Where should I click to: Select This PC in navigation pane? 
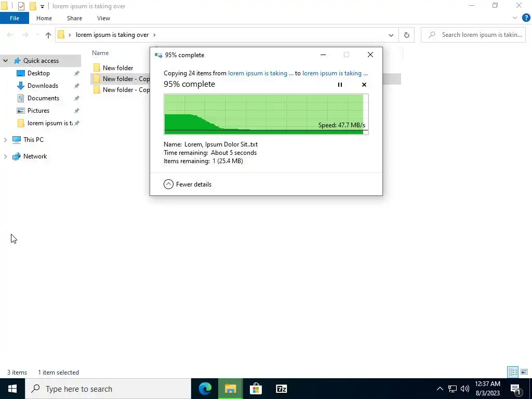[x=33, y=139]
